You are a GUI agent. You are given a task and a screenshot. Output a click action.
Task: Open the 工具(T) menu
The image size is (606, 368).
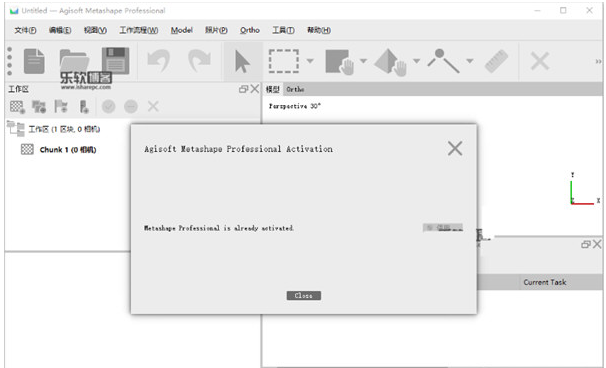click(283, 30)
